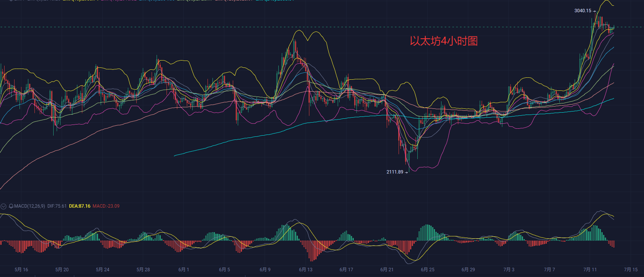Click the 3040.15 high price label
This screenshot has width=644, height=277.
click(x=583, y=11)
